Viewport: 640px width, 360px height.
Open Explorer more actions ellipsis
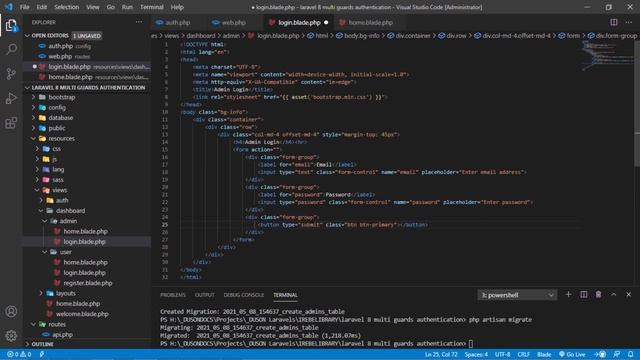[139, 22]
